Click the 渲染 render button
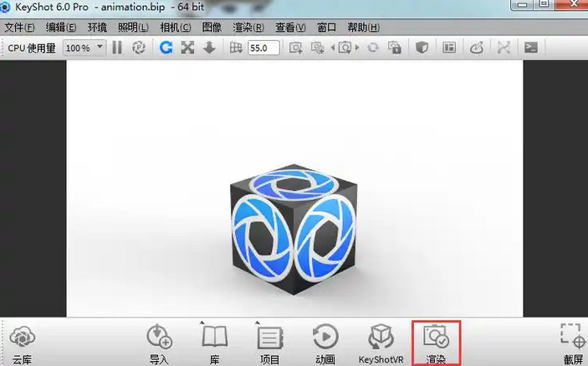Image resolution: width=588 pixels, height=366 pixels. pos(436,342)
